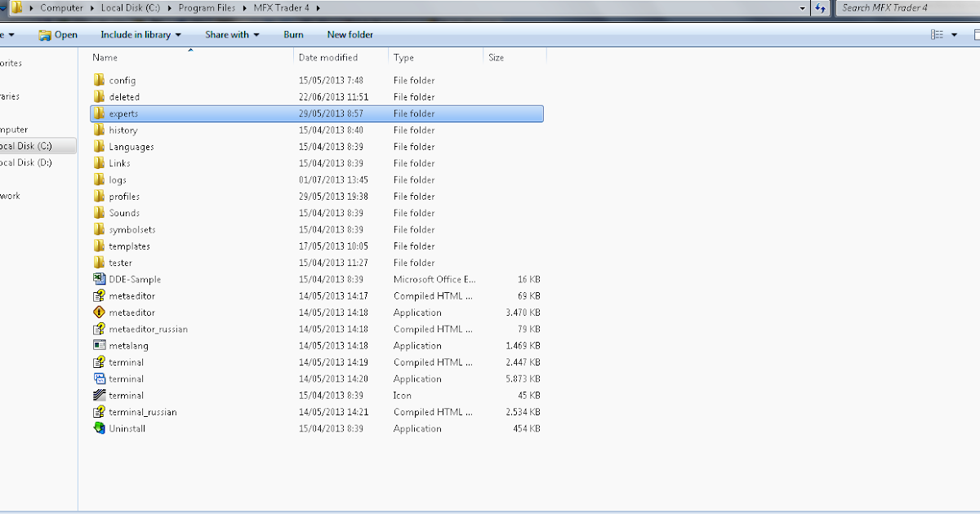Click the tester folder icon

(x=99, y=263)
